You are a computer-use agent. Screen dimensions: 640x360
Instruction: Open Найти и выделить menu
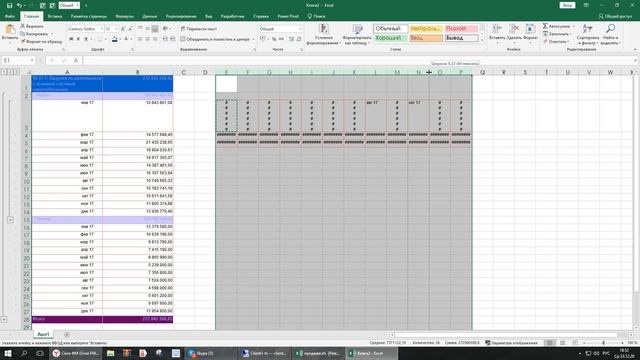[x=610, y=34]
